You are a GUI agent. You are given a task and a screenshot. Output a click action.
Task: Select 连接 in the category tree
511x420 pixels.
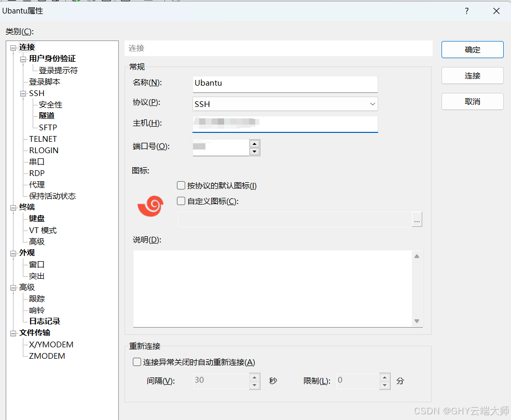pyautogui.click(x=27, y=47)
